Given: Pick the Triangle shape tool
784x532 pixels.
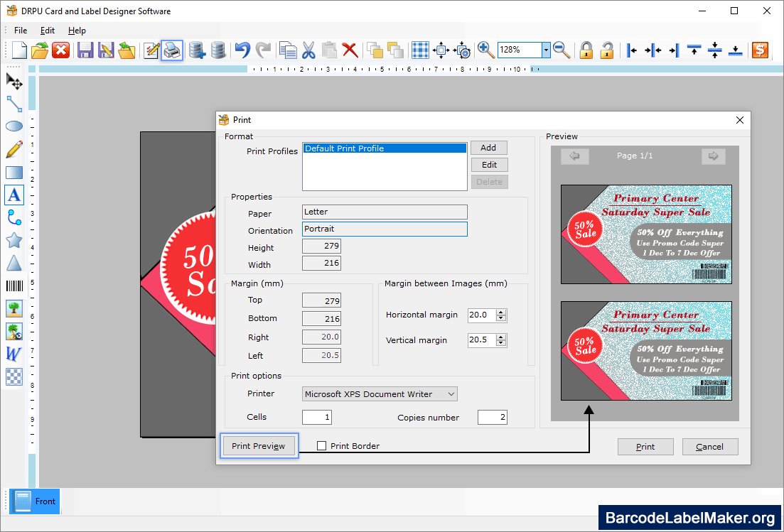Looking at the screenshot, I should 14,263.
